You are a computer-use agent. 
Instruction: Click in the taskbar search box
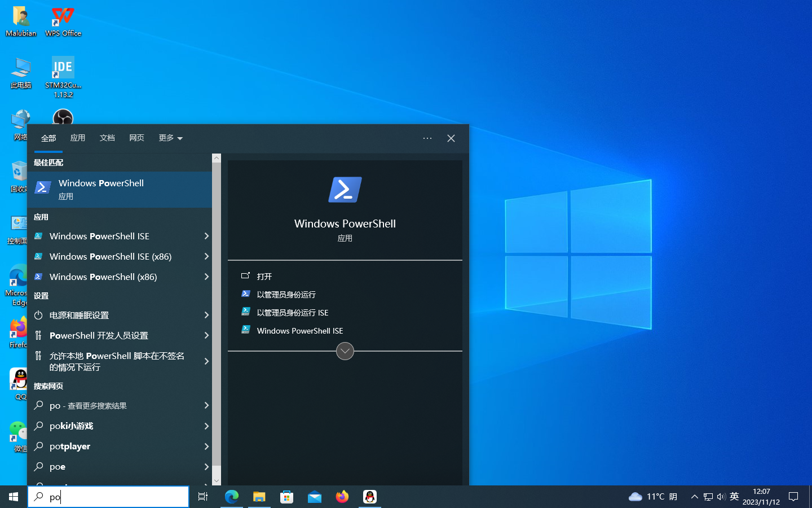(108, 497)
